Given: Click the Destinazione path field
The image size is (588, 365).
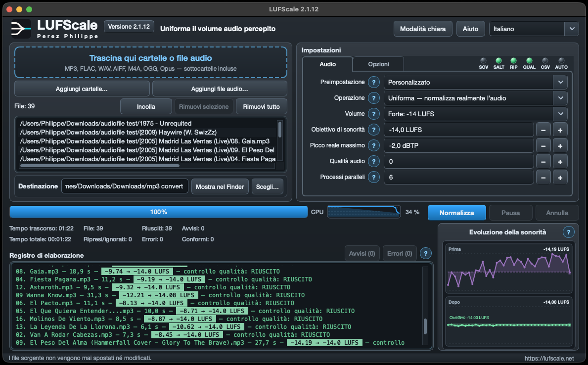Looking at the screenshot, I should tap(125, 186).
